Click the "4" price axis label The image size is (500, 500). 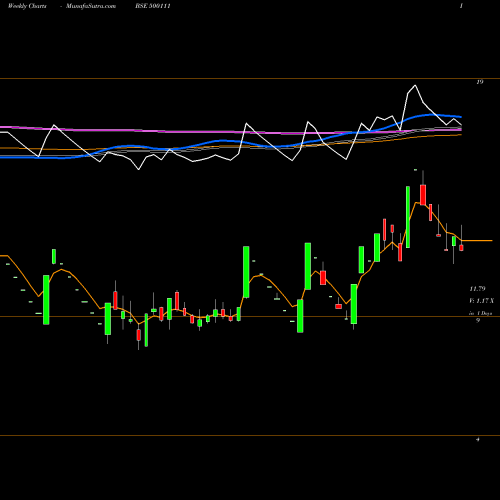coord(478,439)
